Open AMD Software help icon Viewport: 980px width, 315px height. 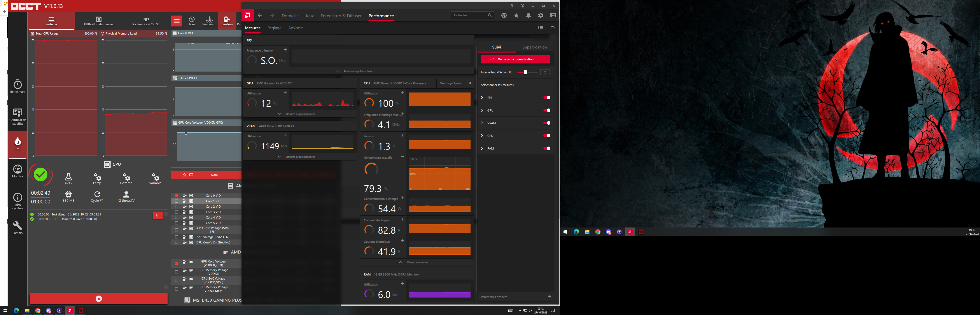[522, 6]
